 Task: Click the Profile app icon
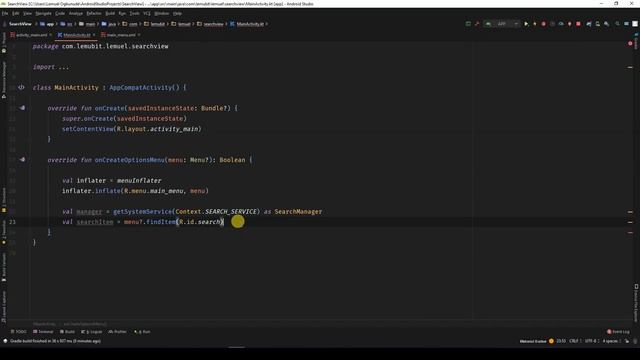tap(561, 24)
